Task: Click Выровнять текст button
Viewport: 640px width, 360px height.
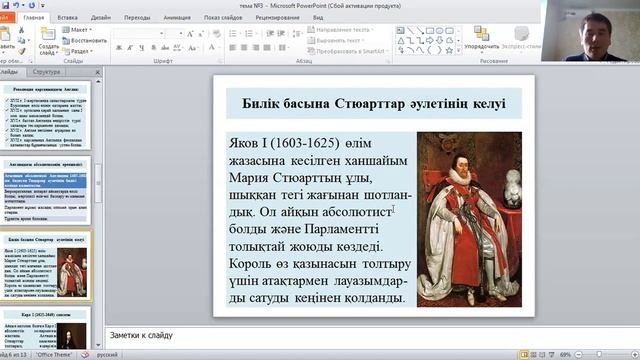Action: point(336,40)
